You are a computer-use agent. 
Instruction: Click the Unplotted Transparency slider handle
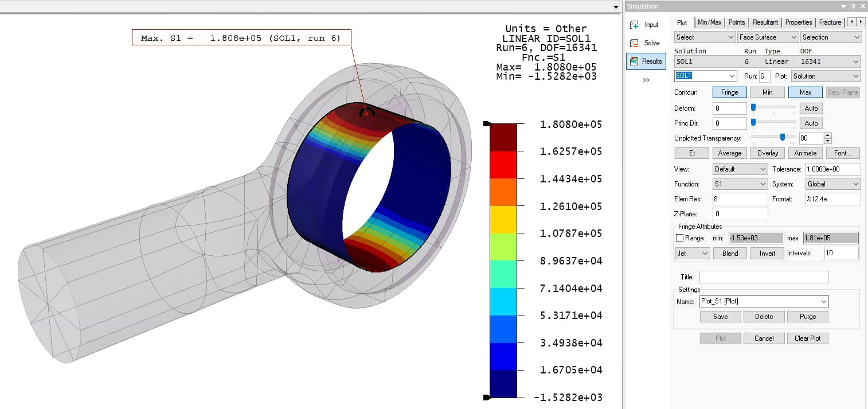coord(783,137)
